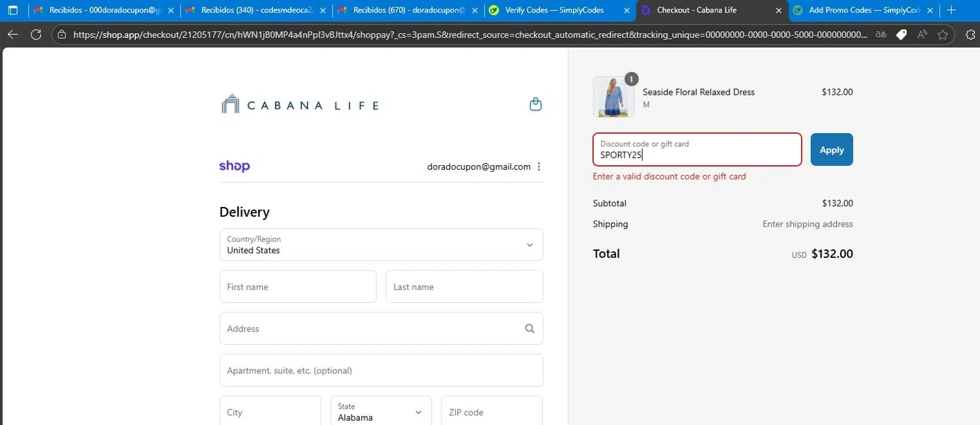Open the shopping cart bag icon

(x=535, y=104)
